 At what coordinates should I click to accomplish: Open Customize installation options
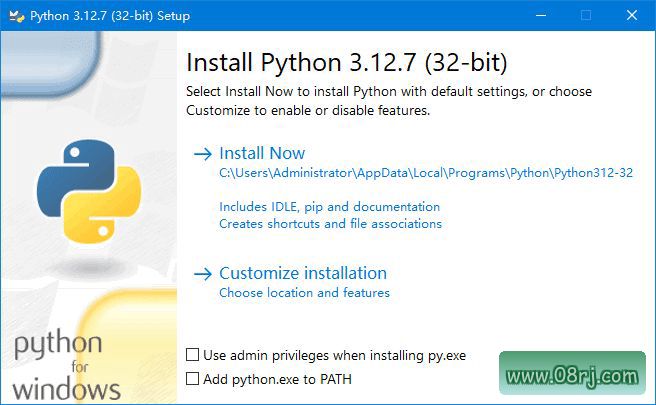pos(302,273)
